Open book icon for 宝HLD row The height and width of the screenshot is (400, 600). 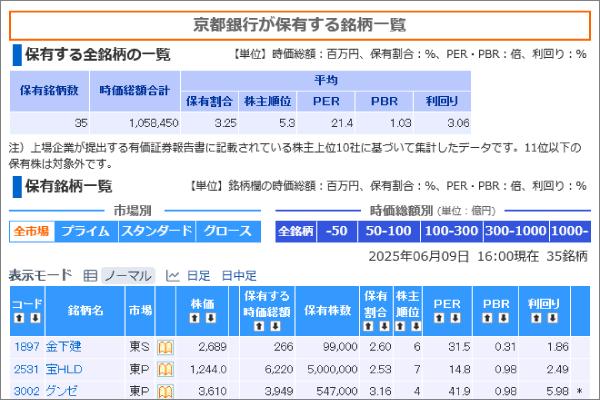pos(165,369)
